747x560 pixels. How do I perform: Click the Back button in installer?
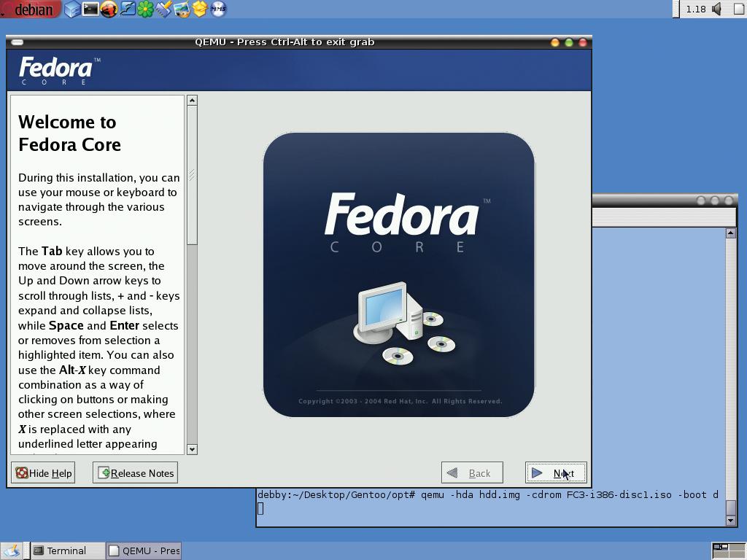[x=472, y=472]
